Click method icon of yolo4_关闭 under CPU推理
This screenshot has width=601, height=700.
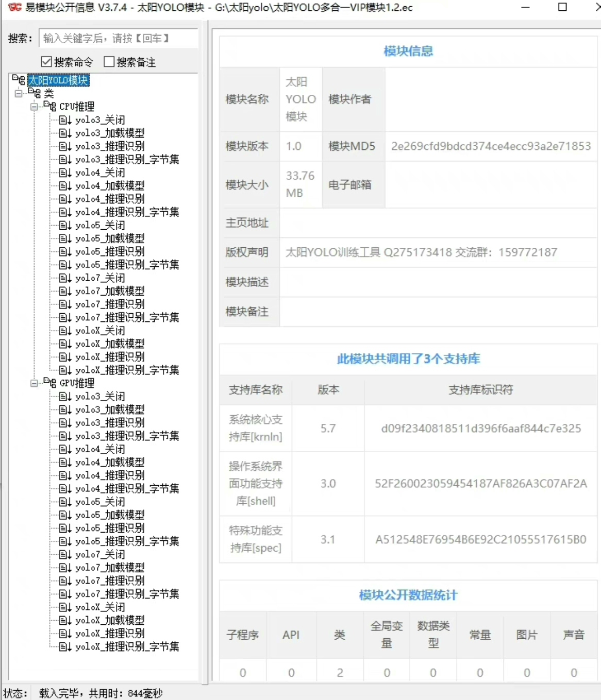pos(65,172)
